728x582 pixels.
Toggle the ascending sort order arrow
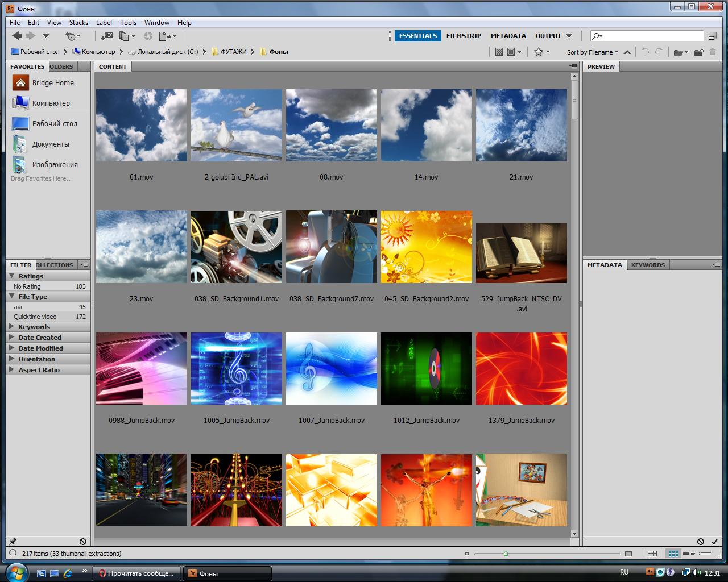(x=627, y=52)
